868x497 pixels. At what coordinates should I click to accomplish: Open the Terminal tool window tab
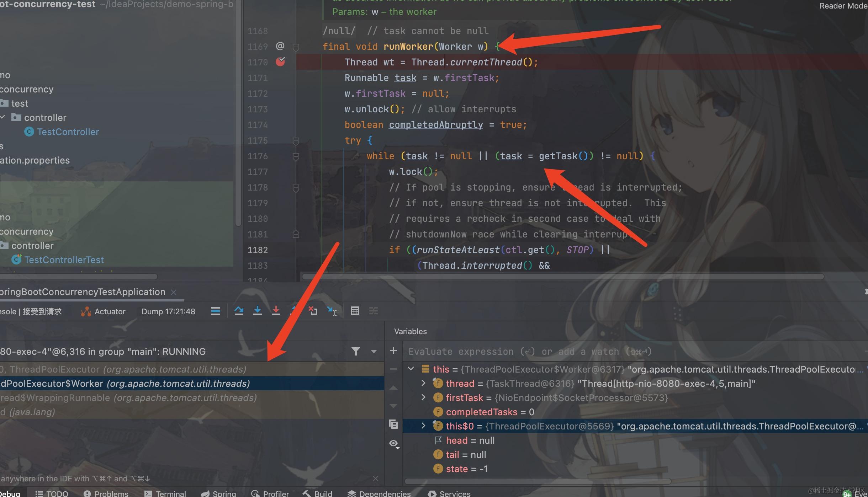click(x=165, y=493)
